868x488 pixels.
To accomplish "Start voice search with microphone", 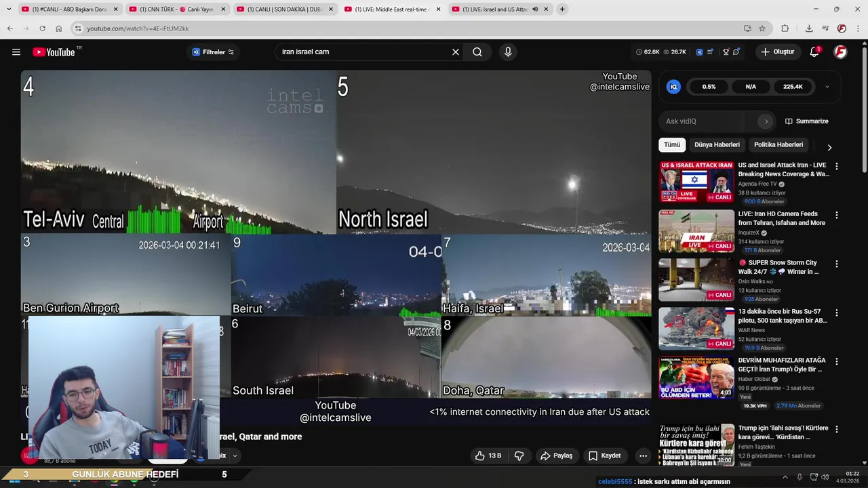I will coord(508,52).
